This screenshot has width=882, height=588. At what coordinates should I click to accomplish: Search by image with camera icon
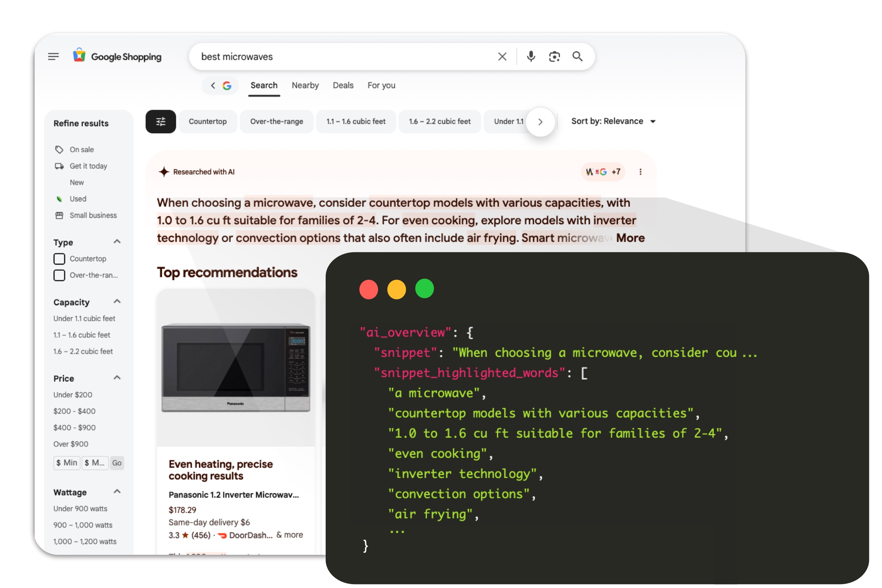coord(554,57)
